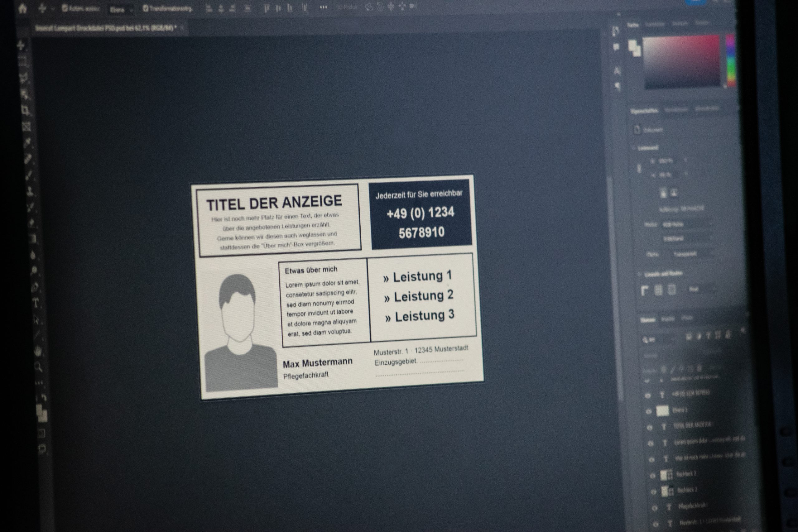Open the Edit Toolbar three-dots icon
Viewport: 798px width, 532px height.
point(39,383)
